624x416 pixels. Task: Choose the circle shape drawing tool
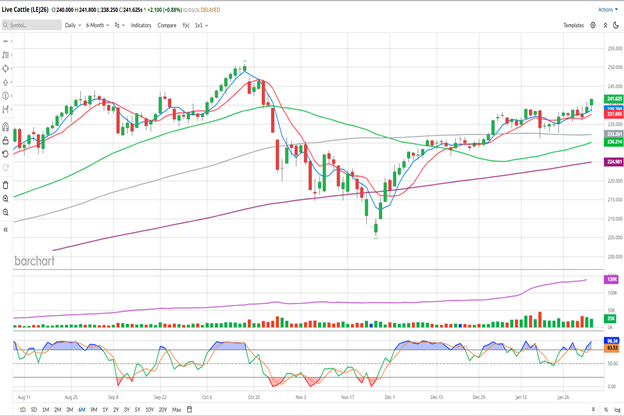coord(6,68)
